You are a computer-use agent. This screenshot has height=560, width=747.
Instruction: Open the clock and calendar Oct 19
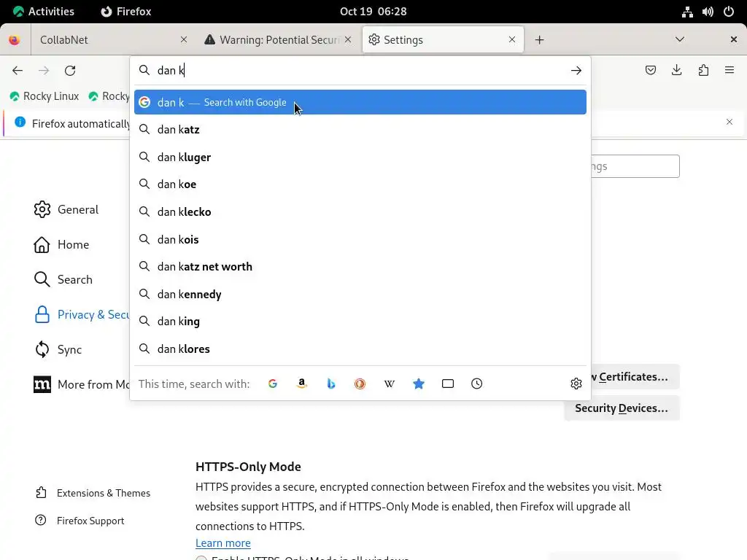373,12
